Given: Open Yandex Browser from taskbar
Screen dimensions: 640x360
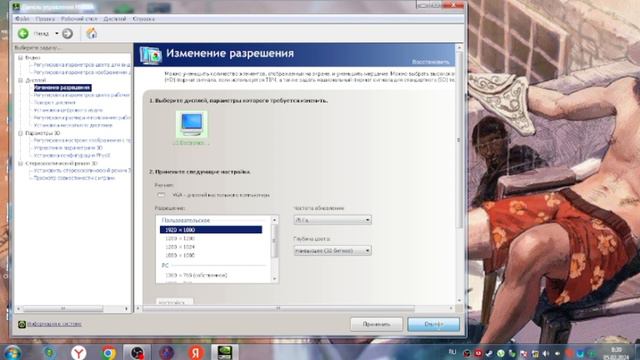Looking at the screenshot, I should coord(78,352).
